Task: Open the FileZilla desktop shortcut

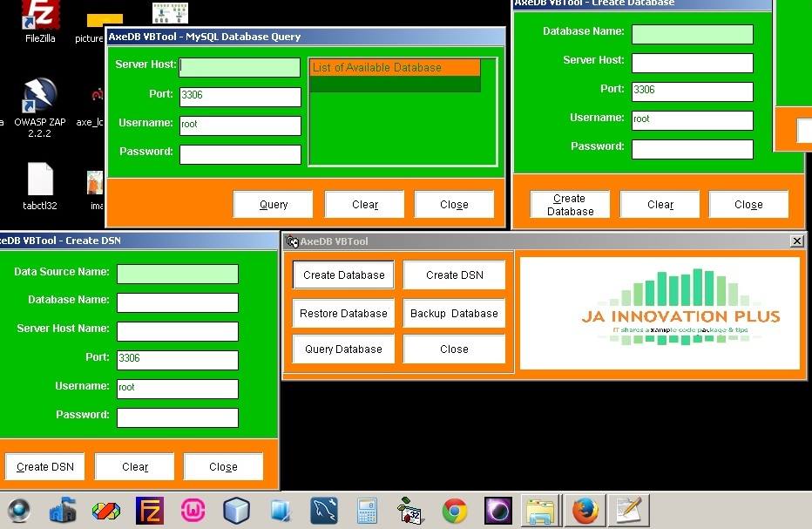Action: 40,22
